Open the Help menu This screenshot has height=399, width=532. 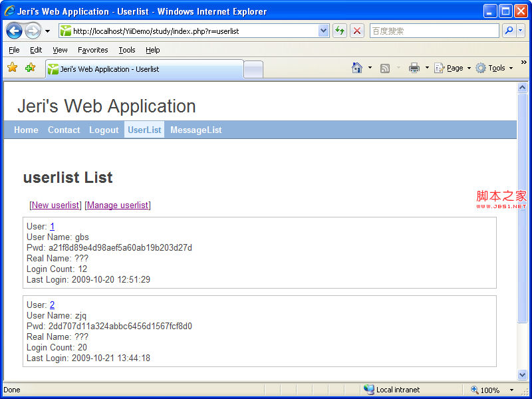(153, 51)
